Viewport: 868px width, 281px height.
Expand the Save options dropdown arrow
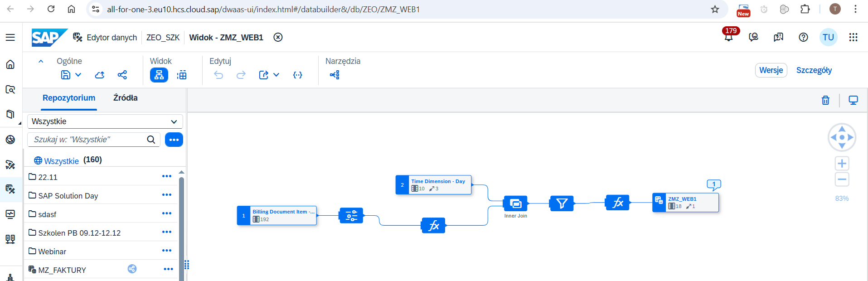point(78,75)
